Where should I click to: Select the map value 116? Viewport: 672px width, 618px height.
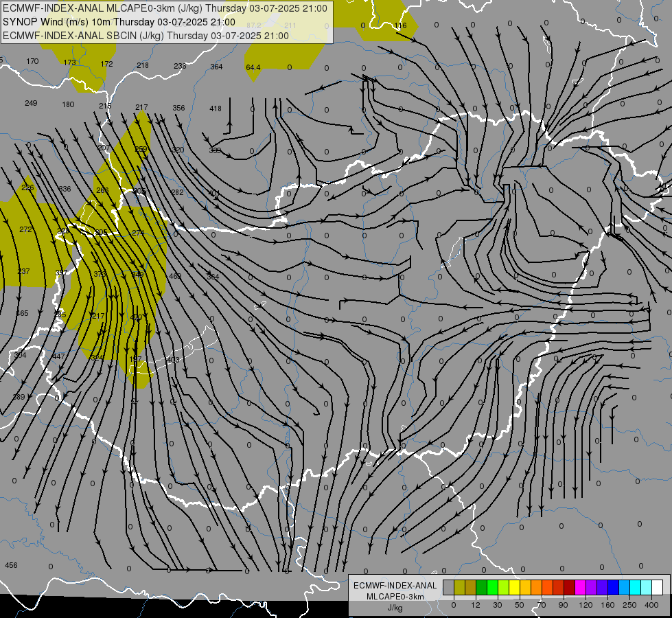(x=400, y=25)
